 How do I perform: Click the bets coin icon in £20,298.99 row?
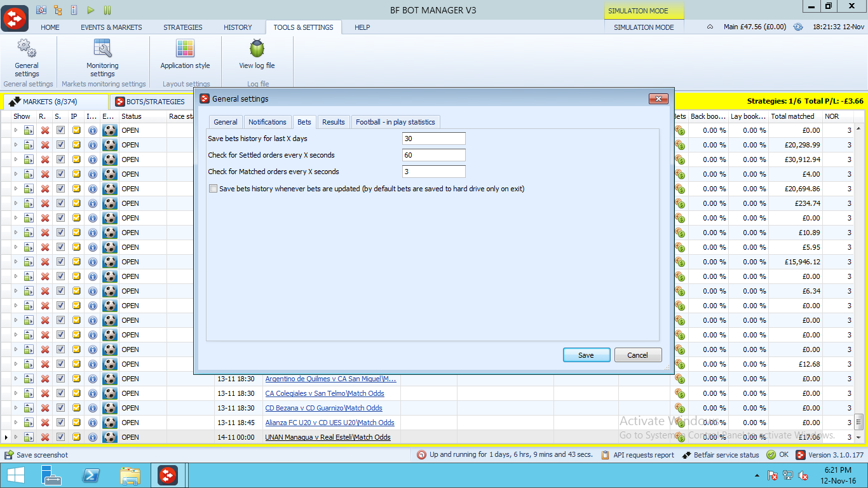(x=680, y=145)
